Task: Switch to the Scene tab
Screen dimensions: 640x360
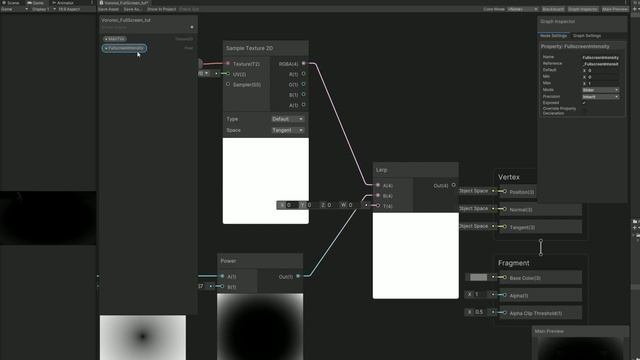Action: pyautogui.click(x=11, y=2)
